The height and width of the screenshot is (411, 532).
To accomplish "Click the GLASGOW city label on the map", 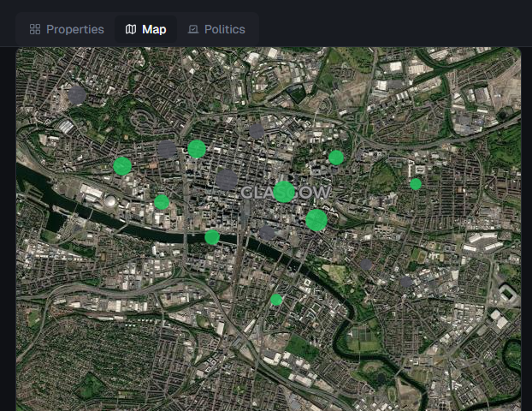I will [x=286, y=193].
